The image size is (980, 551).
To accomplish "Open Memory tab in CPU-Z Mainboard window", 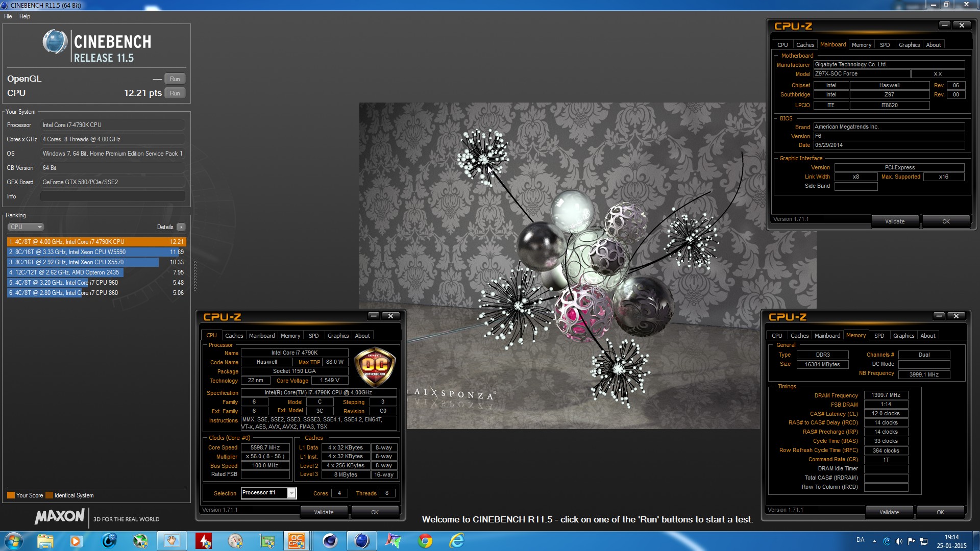I will tap(862, 45).
